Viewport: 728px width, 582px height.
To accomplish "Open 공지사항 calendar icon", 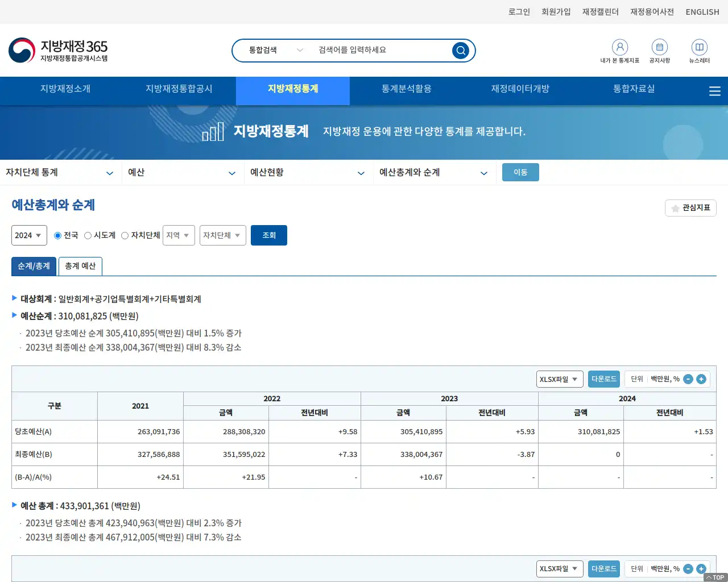I will tap(660, 47).
